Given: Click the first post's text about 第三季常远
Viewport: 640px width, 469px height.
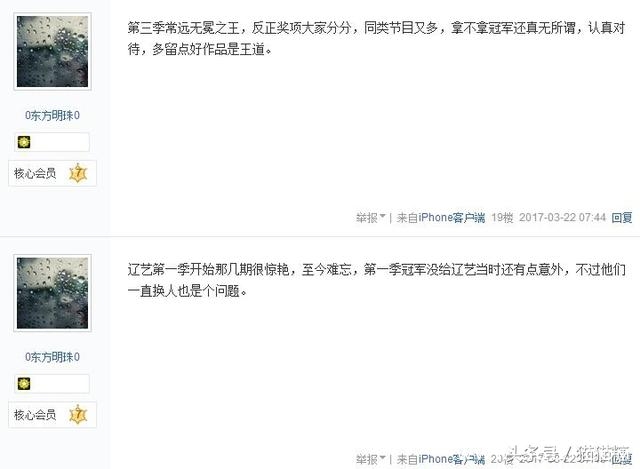Looking at the screenshot, I should click(376, 38).
